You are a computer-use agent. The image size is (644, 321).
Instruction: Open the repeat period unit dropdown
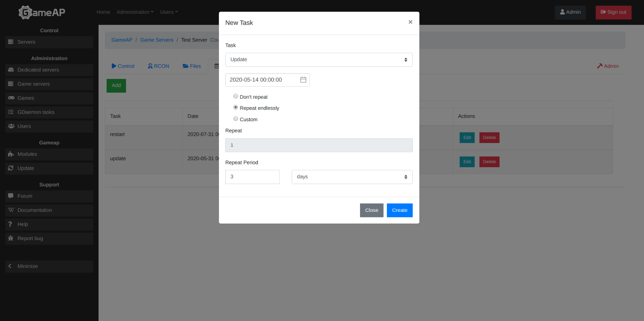point(352,177)
